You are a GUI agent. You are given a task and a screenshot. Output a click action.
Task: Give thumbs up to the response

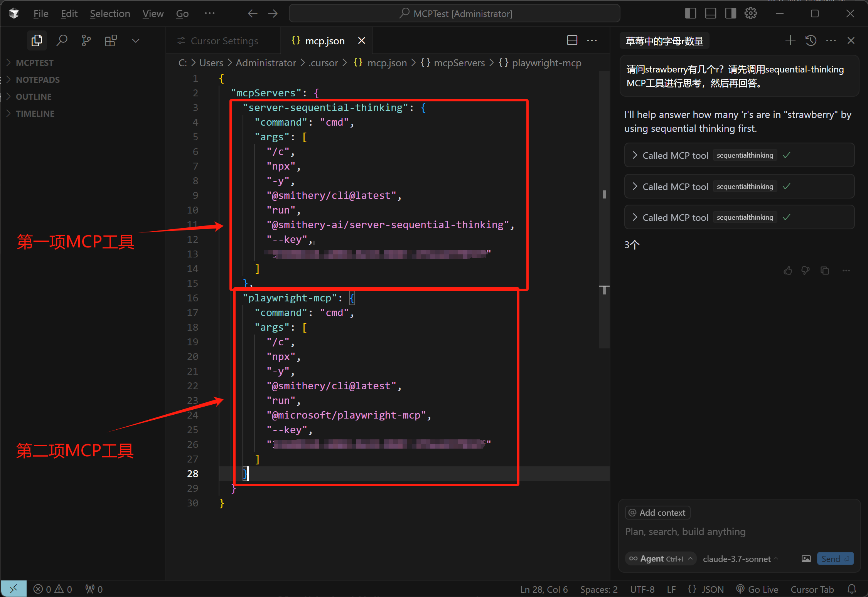[x=788, y=271]
